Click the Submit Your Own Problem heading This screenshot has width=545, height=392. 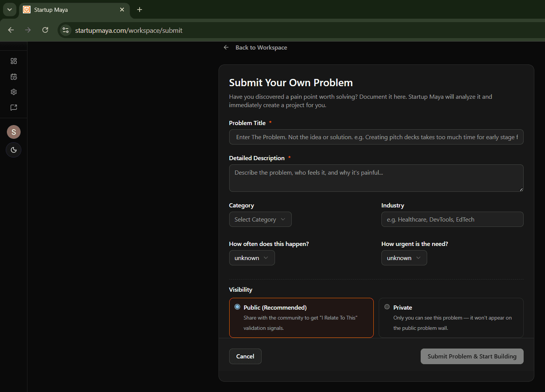pyautogui.click(x=291, y=83)
